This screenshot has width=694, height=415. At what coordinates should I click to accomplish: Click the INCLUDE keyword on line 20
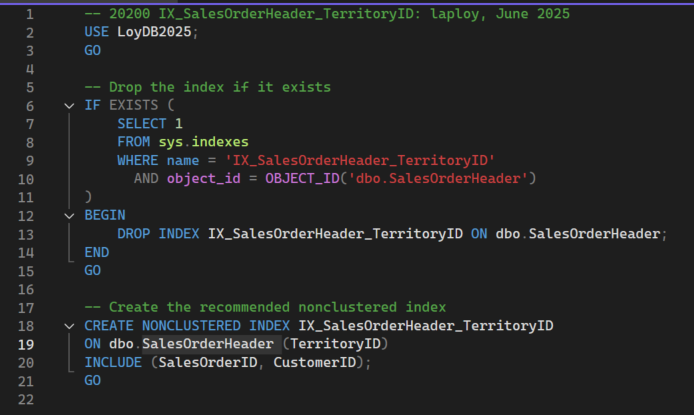(x=113, y=362)
